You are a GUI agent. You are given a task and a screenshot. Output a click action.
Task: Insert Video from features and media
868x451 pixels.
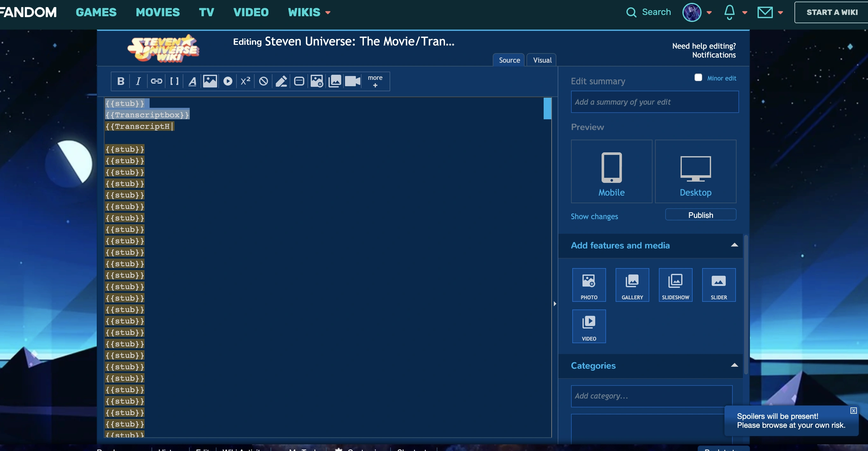coord(589,326)
